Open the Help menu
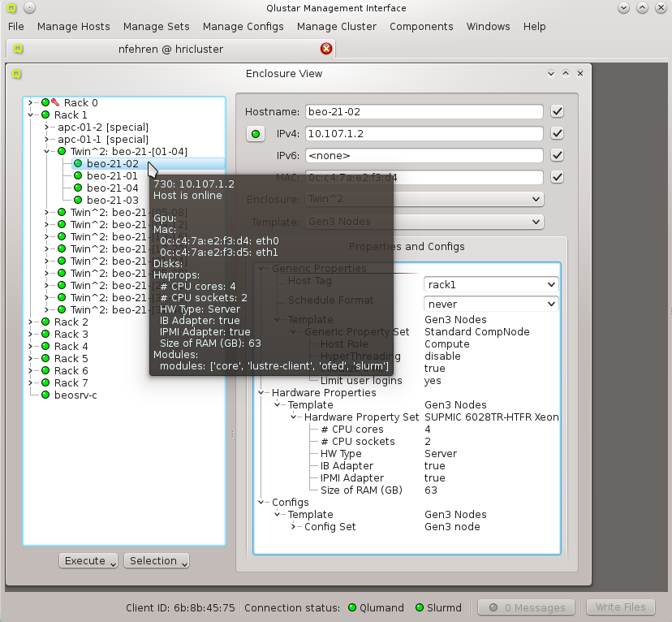The image size is (672, 622). click(x=534, y=27)
